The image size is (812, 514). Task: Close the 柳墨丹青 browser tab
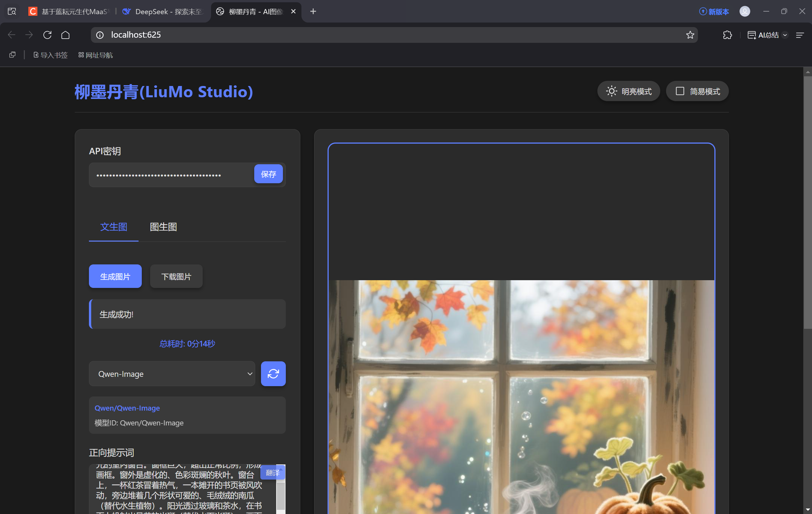[293, 12]
